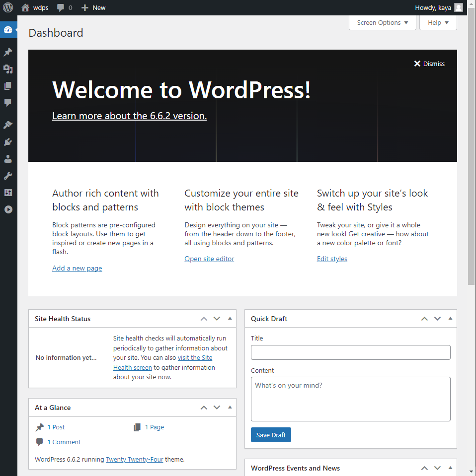The image size is (476, 476).
Task: Move At a Glance box down
Action: pyautogui.click(x=217, y=408)
